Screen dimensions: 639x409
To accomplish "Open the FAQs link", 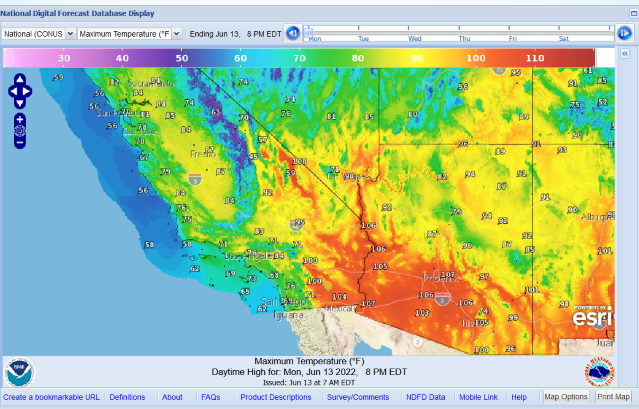I will [211, 397].
